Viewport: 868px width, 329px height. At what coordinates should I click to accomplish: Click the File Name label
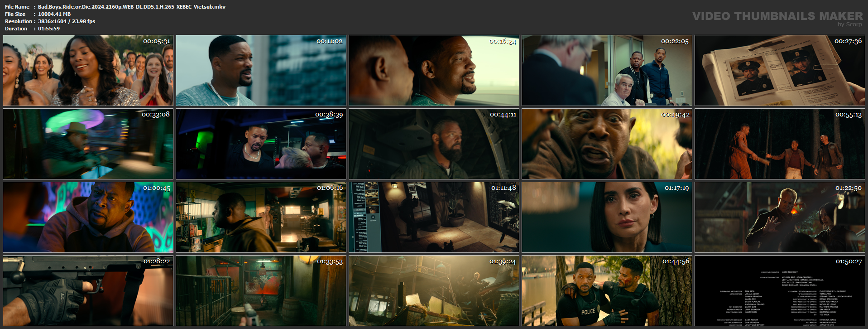tap(17, 7)
